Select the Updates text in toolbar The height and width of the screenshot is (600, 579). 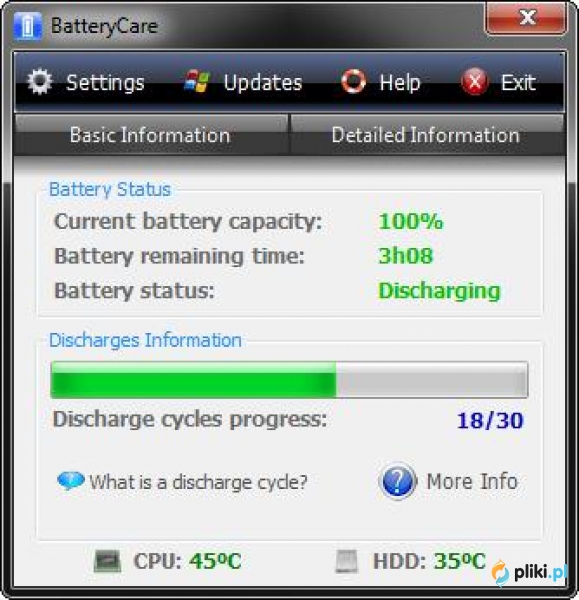tap(263, 82)
